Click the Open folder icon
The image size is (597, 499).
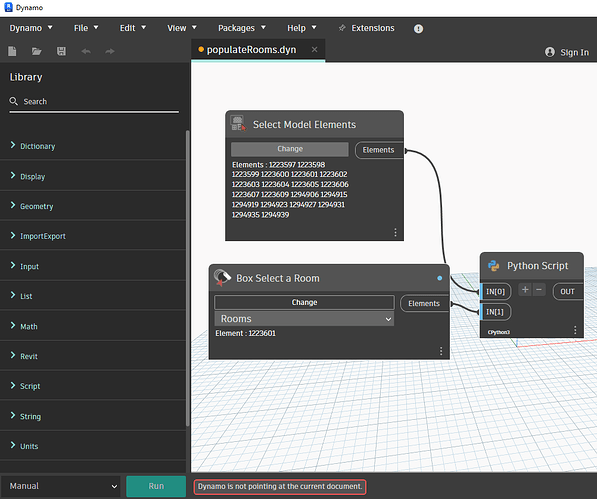(x=37, y=51)
